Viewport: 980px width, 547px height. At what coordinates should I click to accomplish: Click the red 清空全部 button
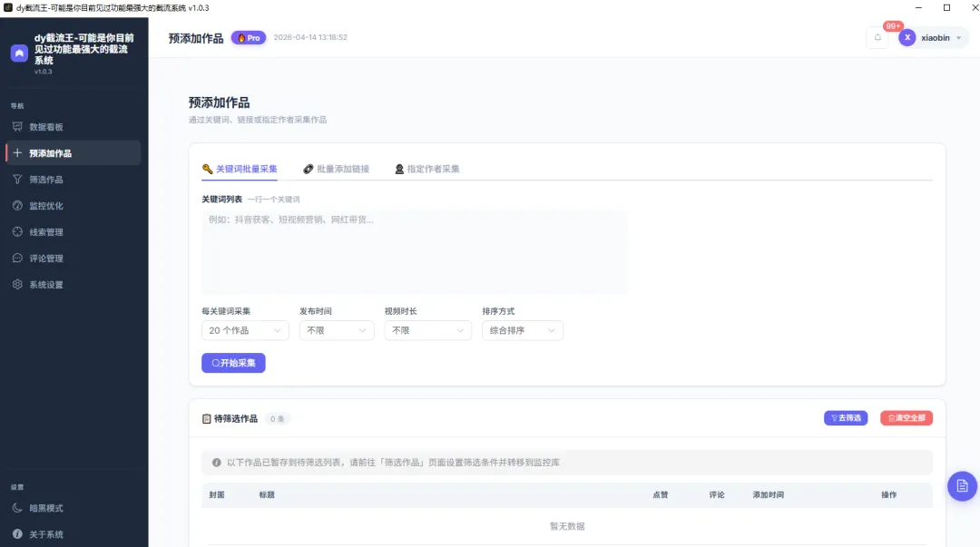tap(906, 417)
